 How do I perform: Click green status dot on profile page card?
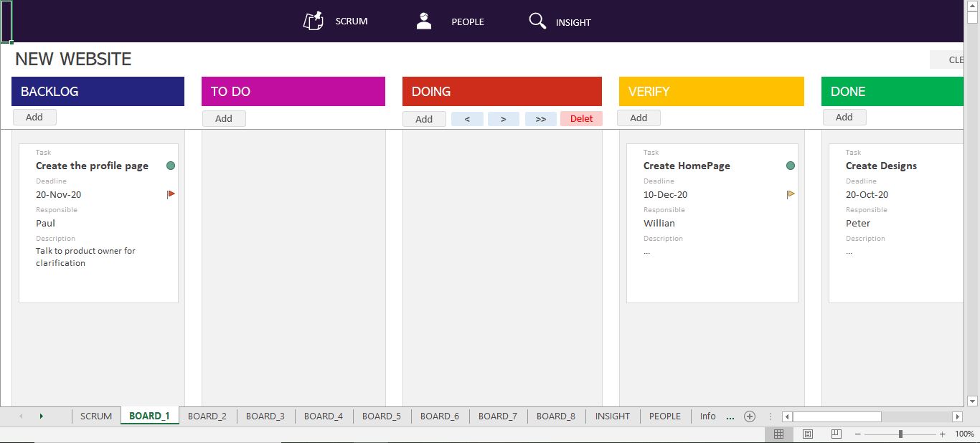pos(171,166)
